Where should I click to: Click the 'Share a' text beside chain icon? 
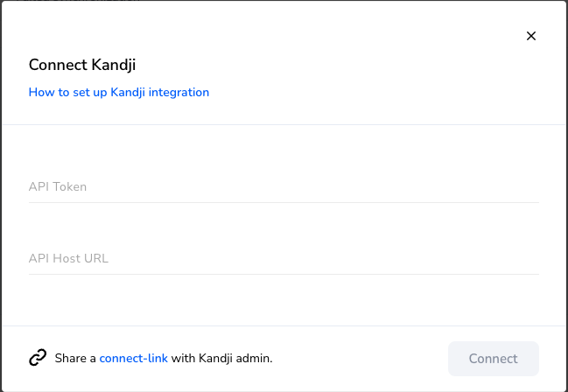75,358
